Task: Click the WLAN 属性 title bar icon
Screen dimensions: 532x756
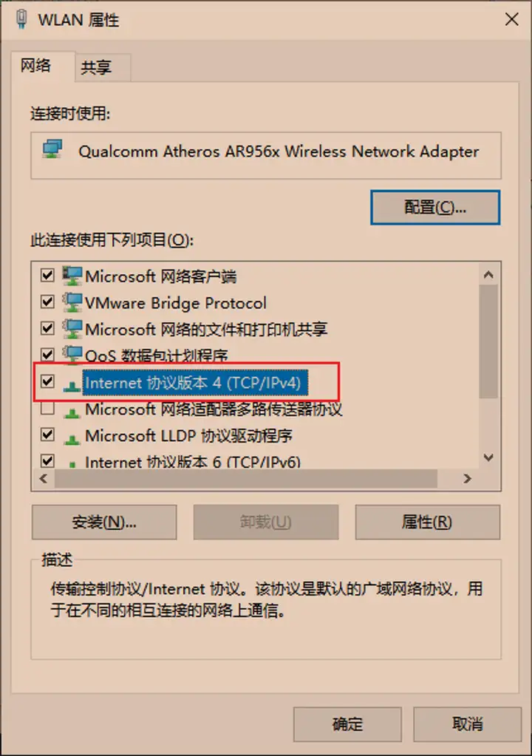Action: [x=22, y=18]
